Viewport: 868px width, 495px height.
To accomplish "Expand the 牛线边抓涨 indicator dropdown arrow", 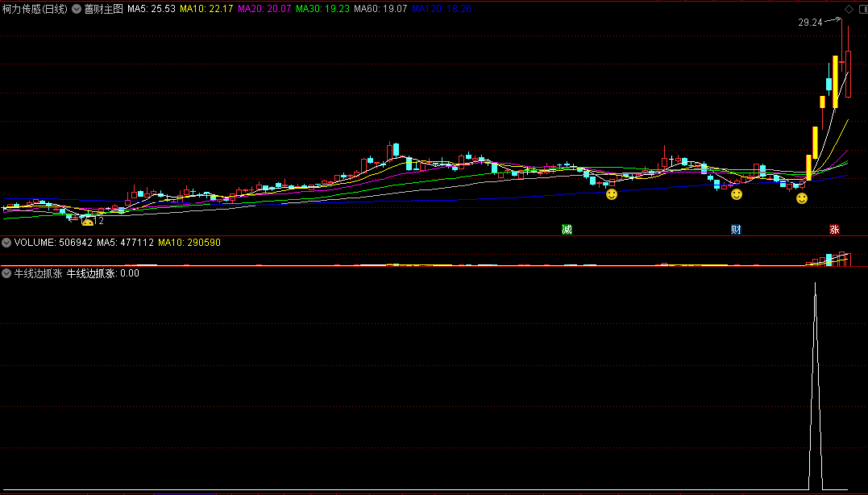I will pos(6,273).
